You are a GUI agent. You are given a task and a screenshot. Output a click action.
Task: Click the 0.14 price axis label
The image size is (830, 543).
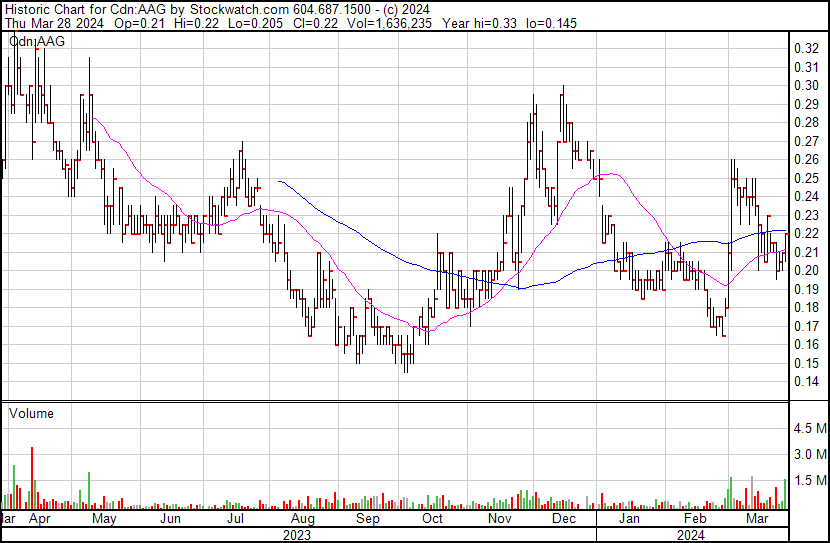click(805, 382)
